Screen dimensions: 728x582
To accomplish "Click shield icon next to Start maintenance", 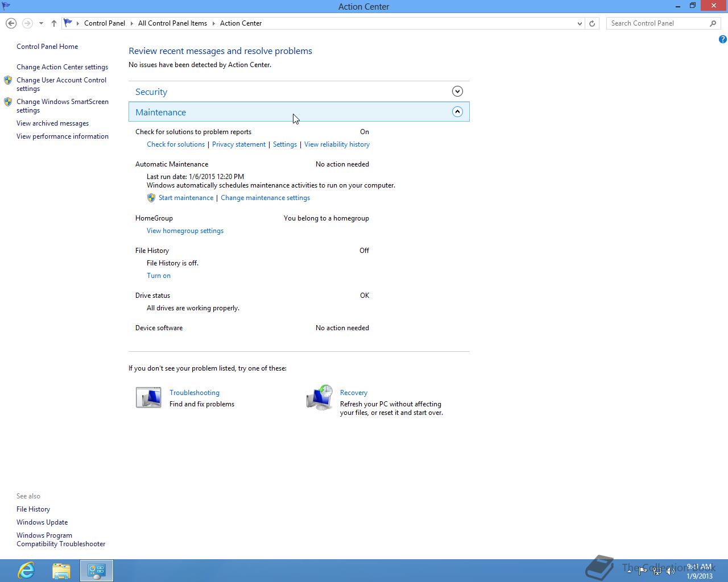I will [151, 198].
